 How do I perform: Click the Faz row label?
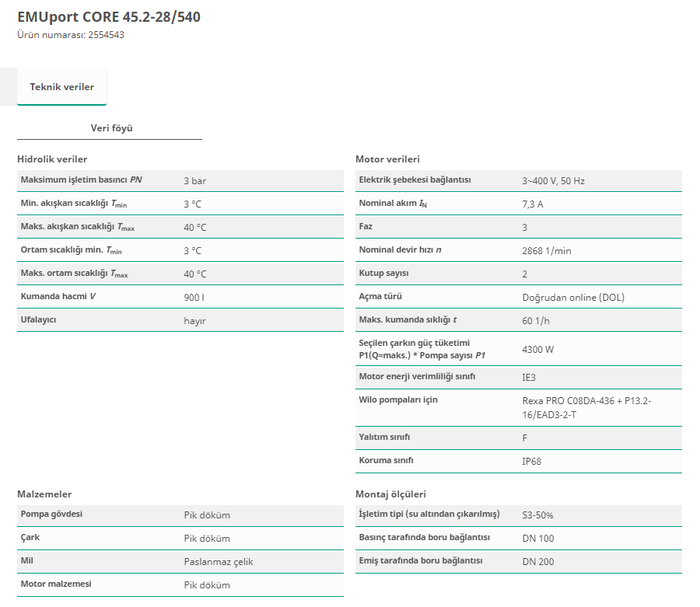[366, 226]
